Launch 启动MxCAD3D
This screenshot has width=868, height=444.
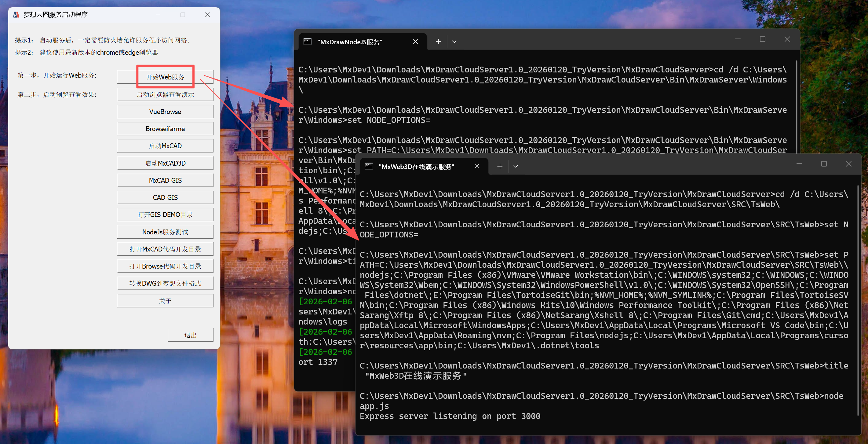(165, 163)
